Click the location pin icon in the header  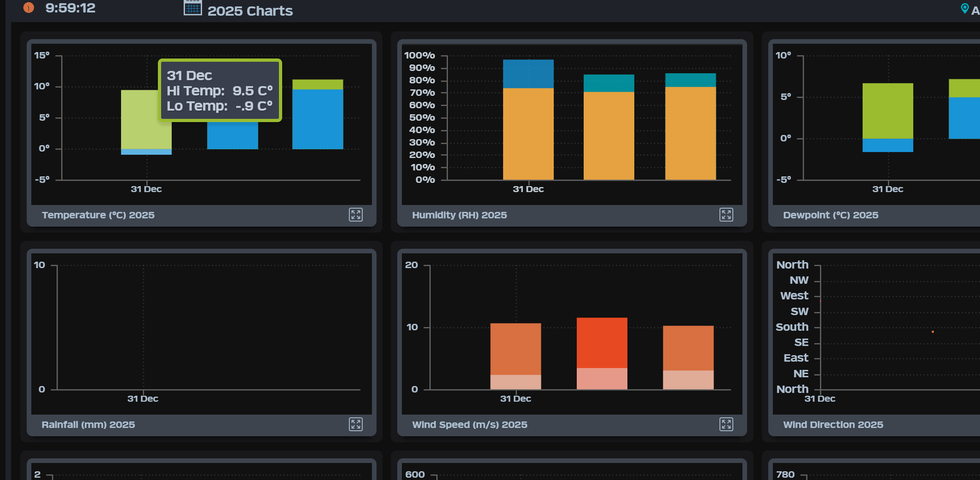(x=965, y=8)
